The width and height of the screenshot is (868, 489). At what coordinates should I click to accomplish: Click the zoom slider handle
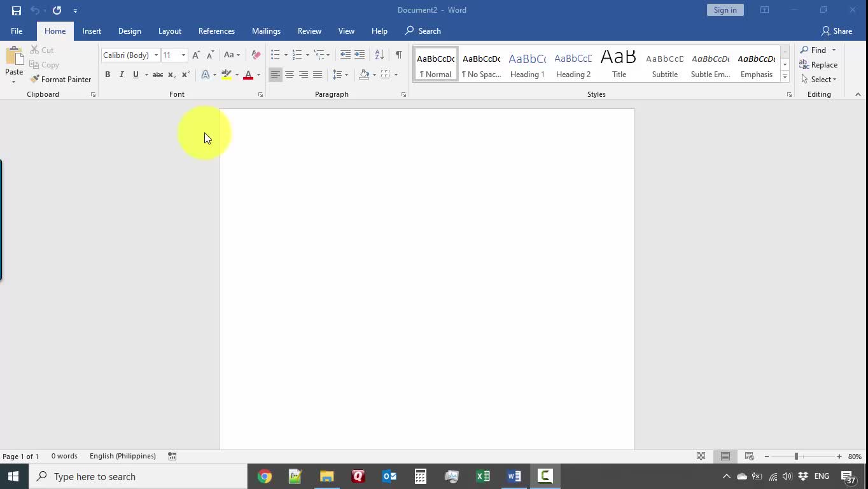(x=796, y=457)
